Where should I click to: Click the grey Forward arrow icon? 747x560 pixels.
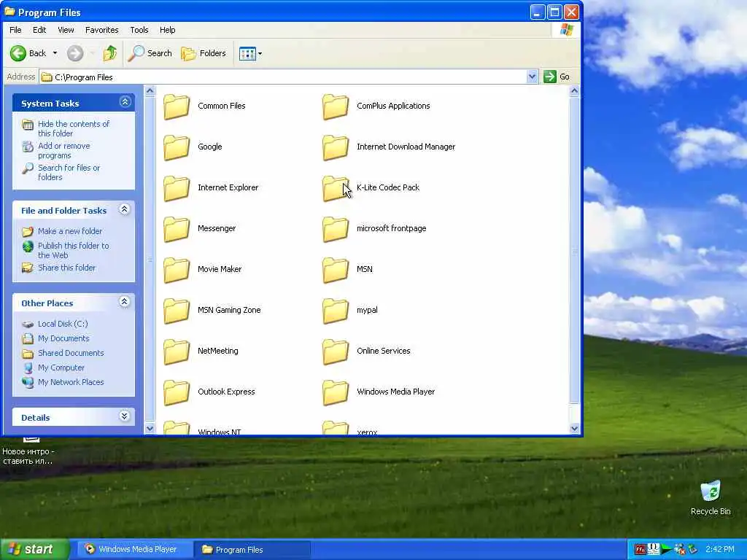point(75,53)
